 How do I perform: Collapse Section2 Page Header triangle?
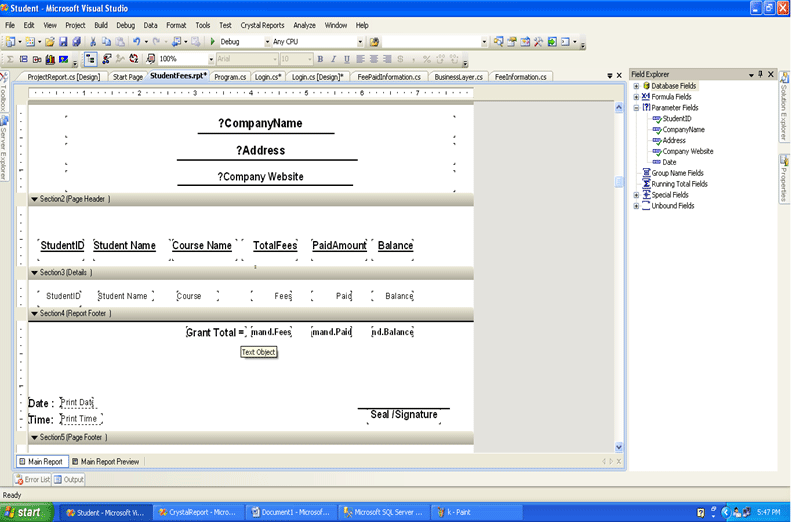pyautogui.click(x=34, y=199)
